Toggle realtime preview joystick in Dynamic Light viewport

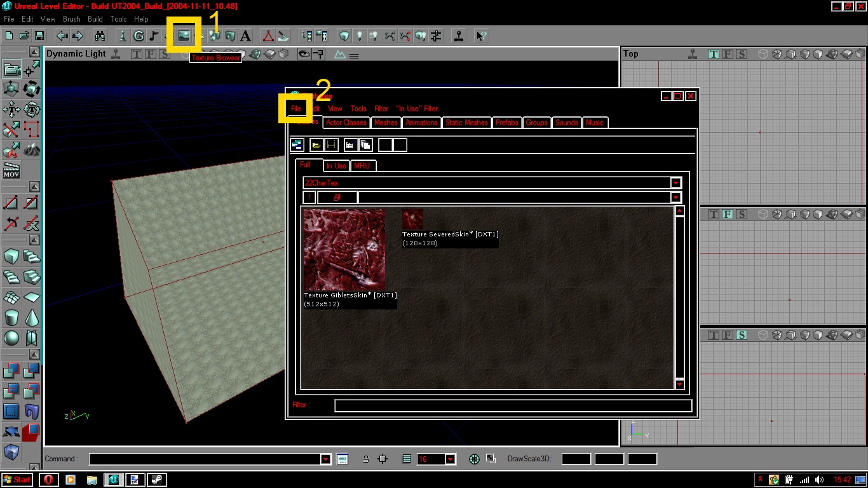(x=116, y=54)
